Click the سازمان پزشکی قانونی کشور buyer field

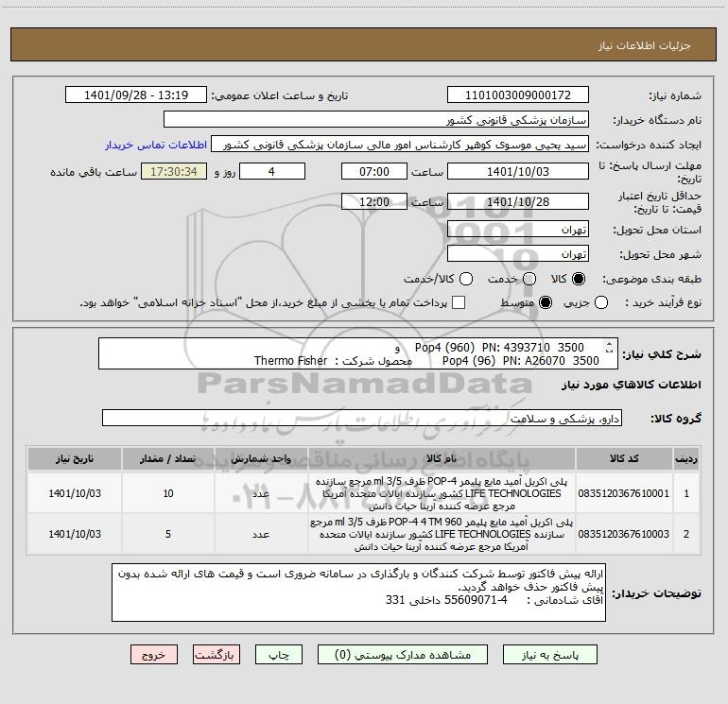click(376, 120)
